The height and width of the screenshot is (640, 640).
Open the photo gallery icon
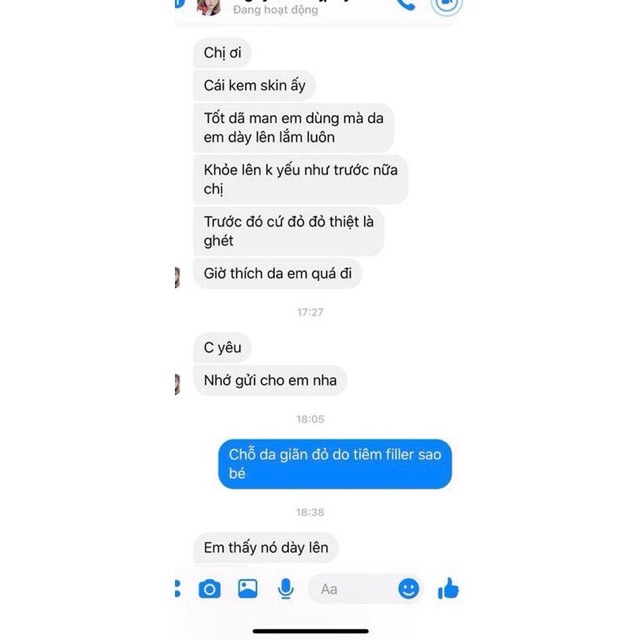point(248,589)
